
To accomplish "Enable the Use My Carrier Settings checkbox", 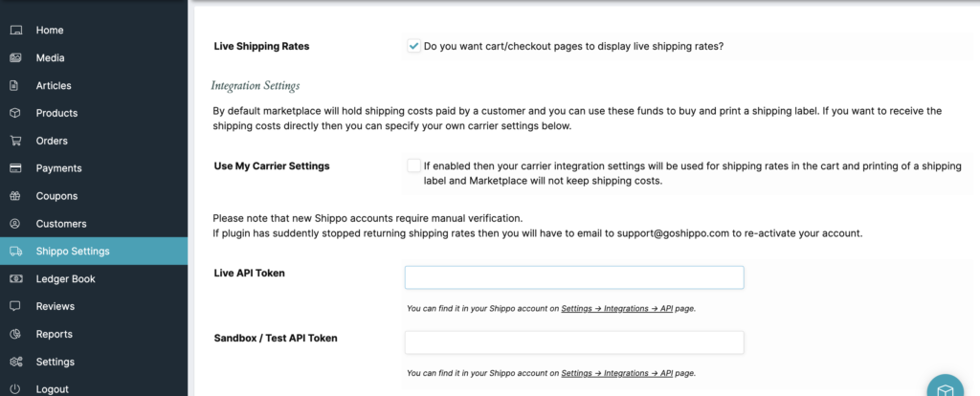I will [x=413, y=166].
